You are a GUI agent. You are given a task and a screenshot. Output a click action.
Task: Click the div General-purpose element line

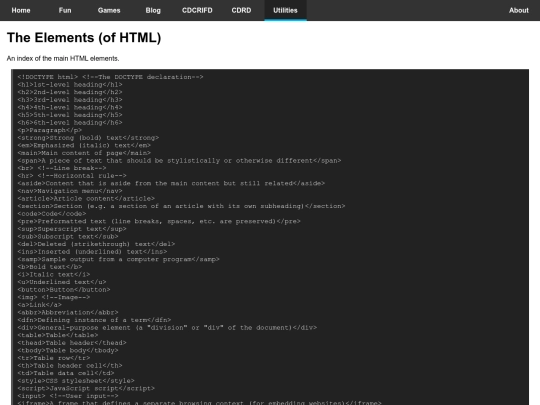coord(167,327)
